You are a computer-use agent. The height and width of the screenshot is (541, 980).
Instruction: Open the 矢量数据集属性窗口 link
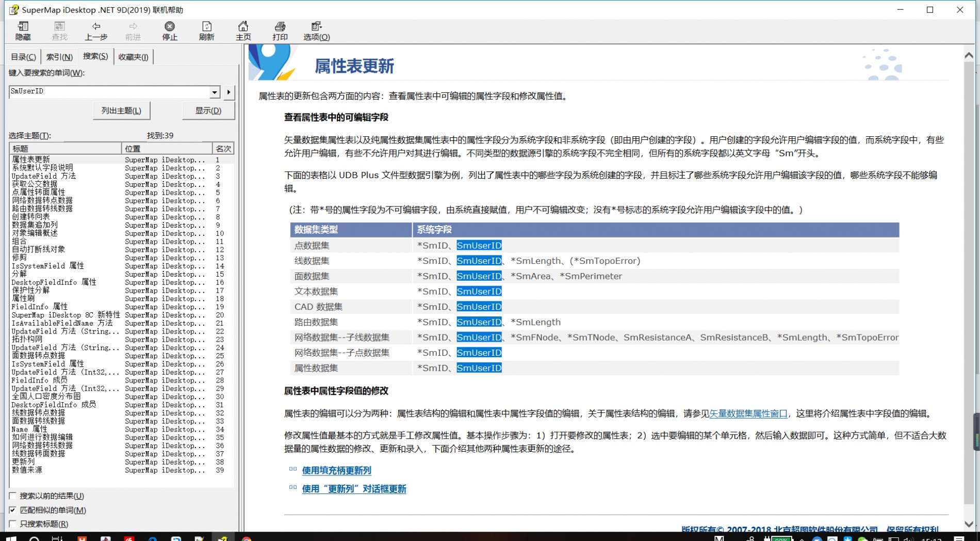[x=748, y=413]
